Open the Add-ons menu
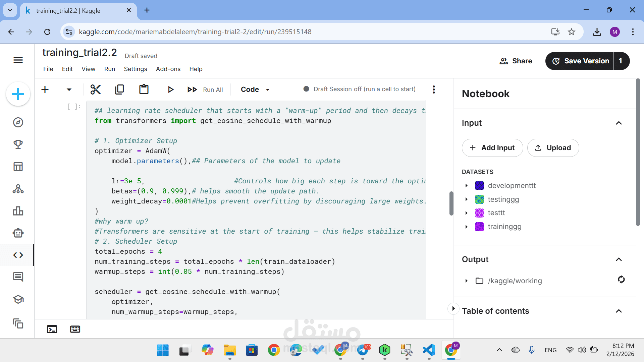 [x=168, y=69]
